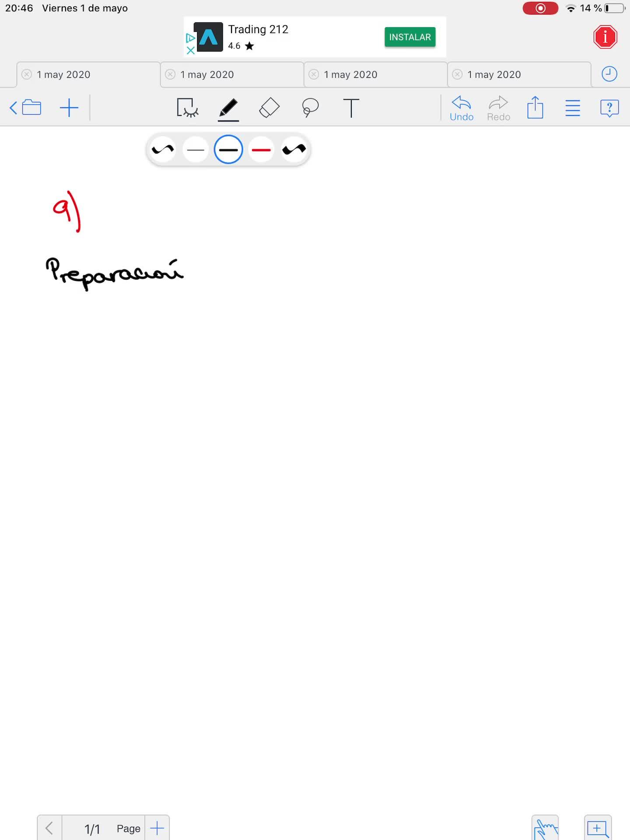630x840 pixels.
Task: Tap the Wi-Fi status icon
Action: tap(570, 8)
